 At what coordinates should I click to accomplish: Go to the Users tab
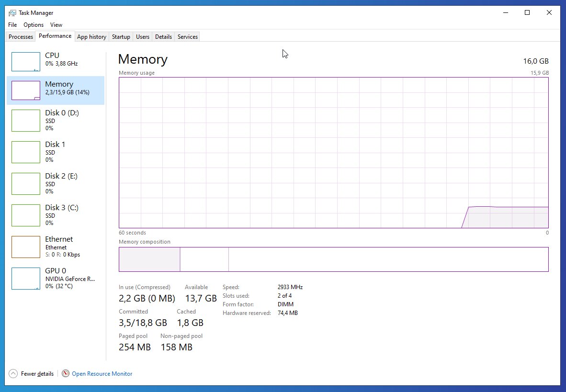pos(143,36)
